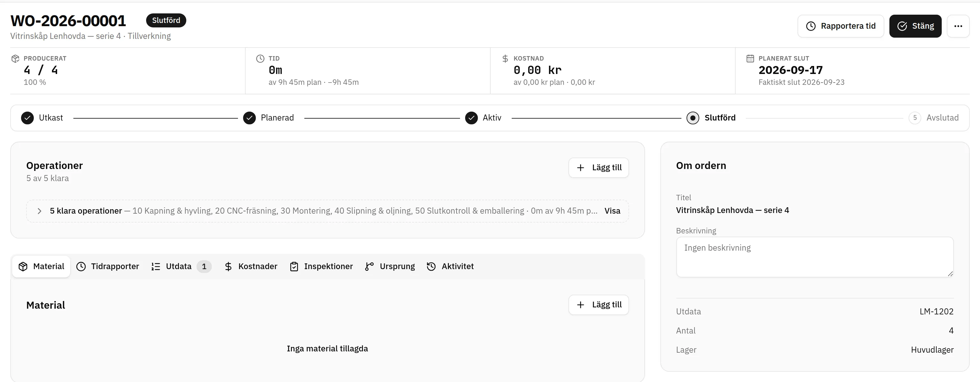Open the Tidrapporter tab
This screenshot has height=382, width=980.
coord(108,267)
